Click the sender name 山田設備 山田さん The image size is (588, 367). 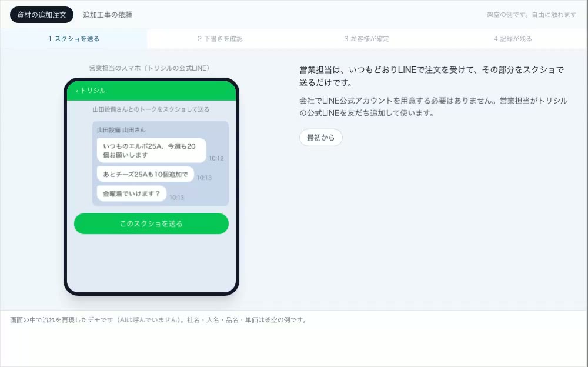pyautogui.click(x=121, y=130)
